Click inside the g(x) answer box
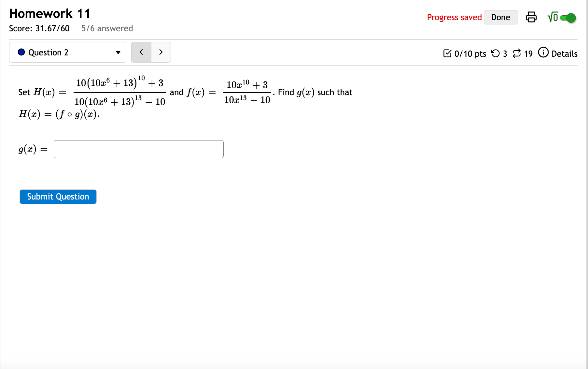Image resolution: width=588 pixels, height=369 pixels. pos(138,149)
